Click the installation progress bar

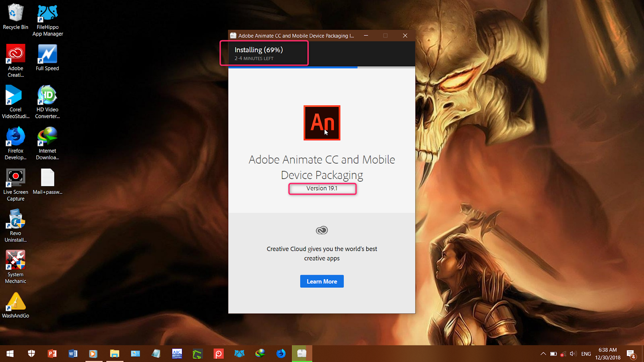click(x=322, y=67)
